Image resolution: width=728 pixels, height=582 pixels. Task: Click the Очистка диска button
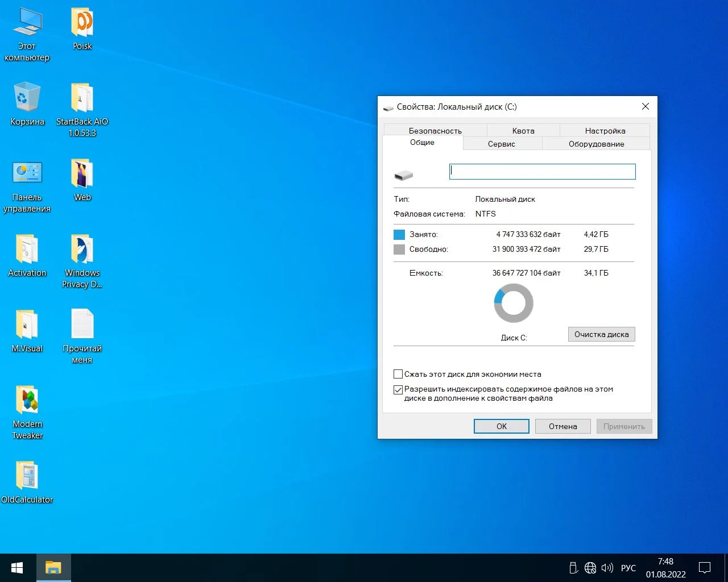[601, 334]
